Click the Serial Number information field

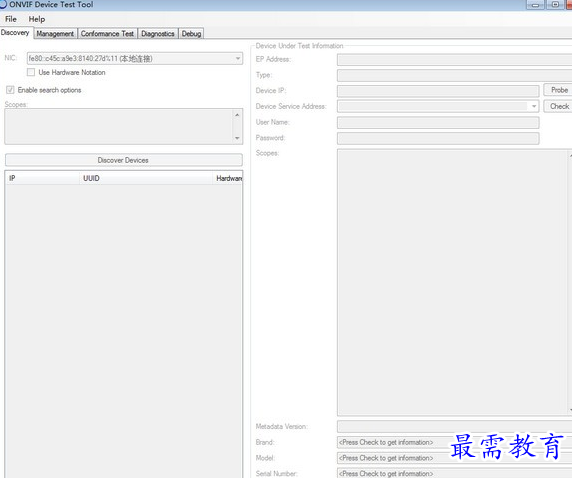tap(454, 473)
